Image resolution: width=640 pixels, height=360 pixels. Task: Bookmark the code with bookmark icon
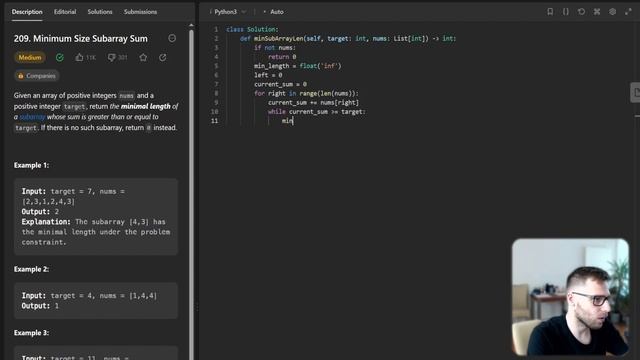(550, 12)
